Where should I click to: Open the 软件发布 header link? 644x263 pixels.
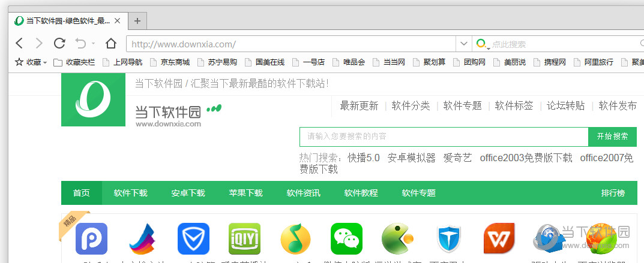(618, 105)
